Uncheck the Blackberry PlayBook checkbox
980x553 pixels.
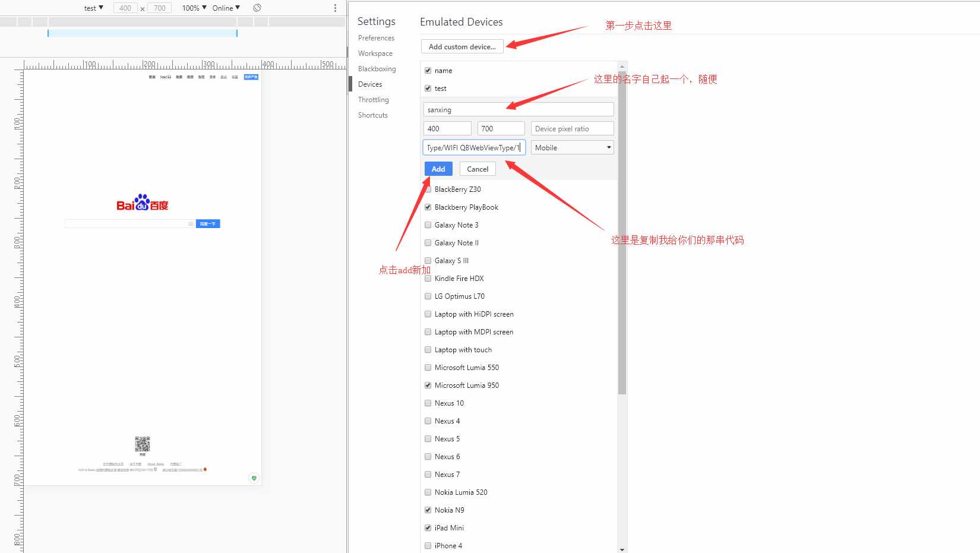tap(428, 207)
